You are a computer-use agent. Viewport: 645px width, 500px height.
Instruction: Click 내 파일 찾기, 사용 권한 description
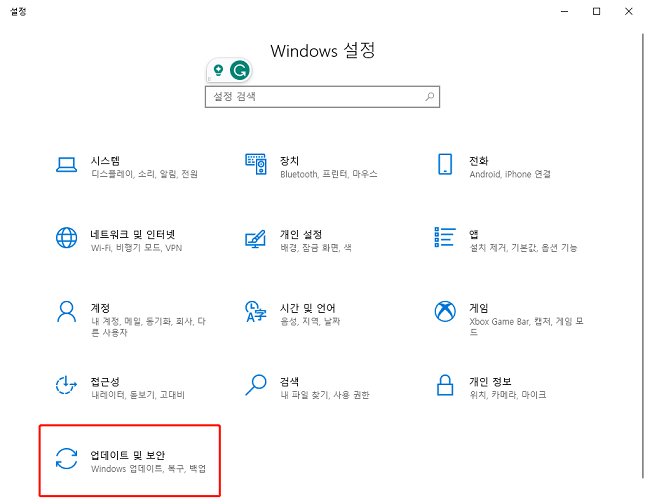tap(325, 395)
